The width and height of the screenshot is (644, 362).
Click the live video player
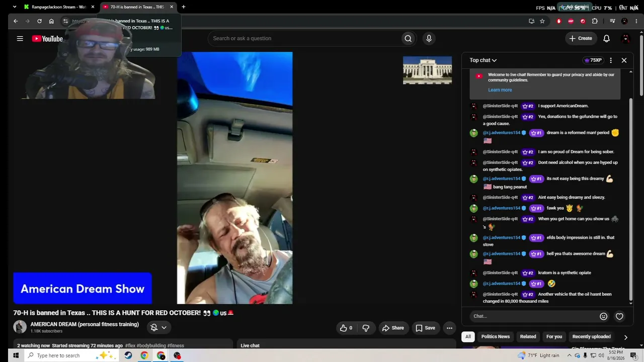234,178
